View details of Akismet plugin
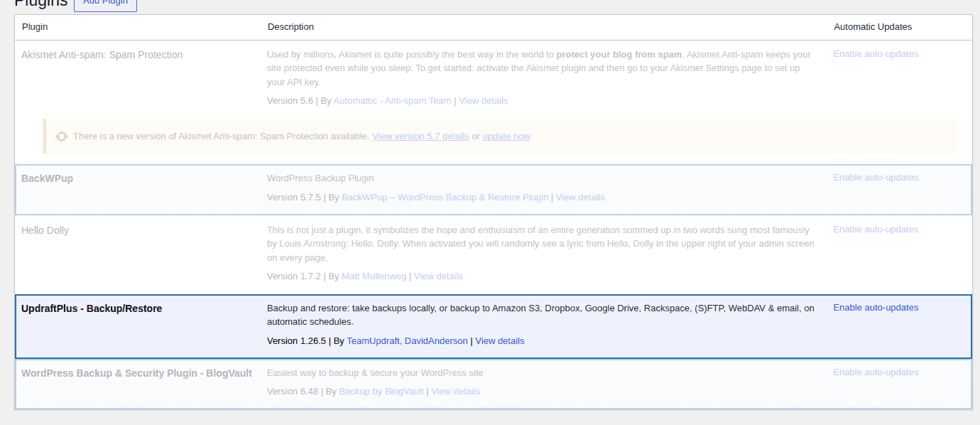This screenshot has height=425, width=980. pyautogui.click(x=483, y=101)
